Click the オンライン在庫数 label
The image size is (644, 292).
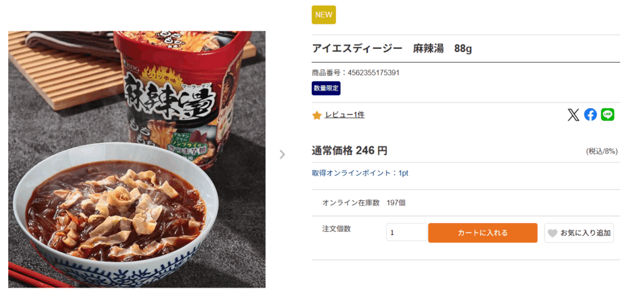coord(351,203)
